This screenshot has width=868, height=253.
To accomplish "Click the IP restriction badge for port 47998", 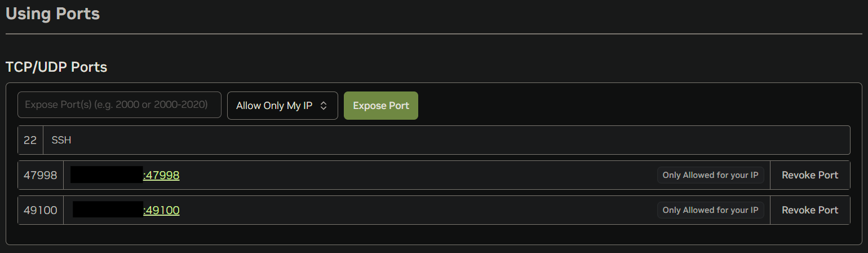I will click(710, 175).
